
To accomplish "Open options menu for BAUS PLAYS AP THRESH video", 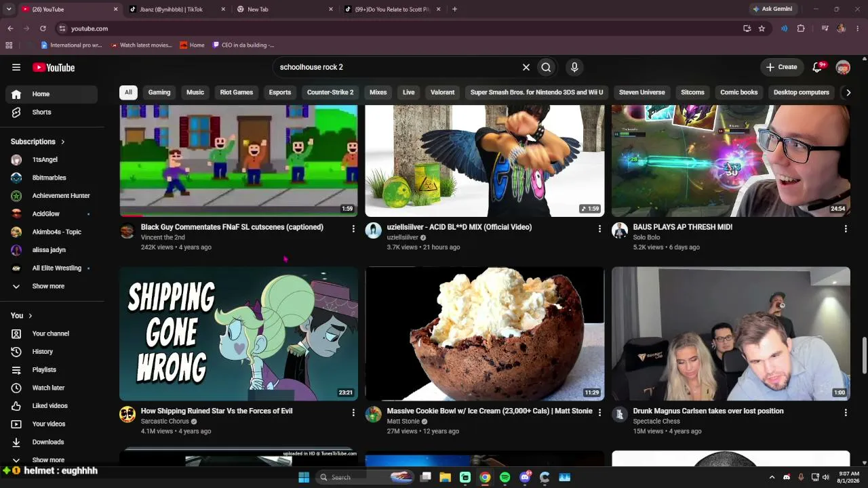I will pos(846,229).
